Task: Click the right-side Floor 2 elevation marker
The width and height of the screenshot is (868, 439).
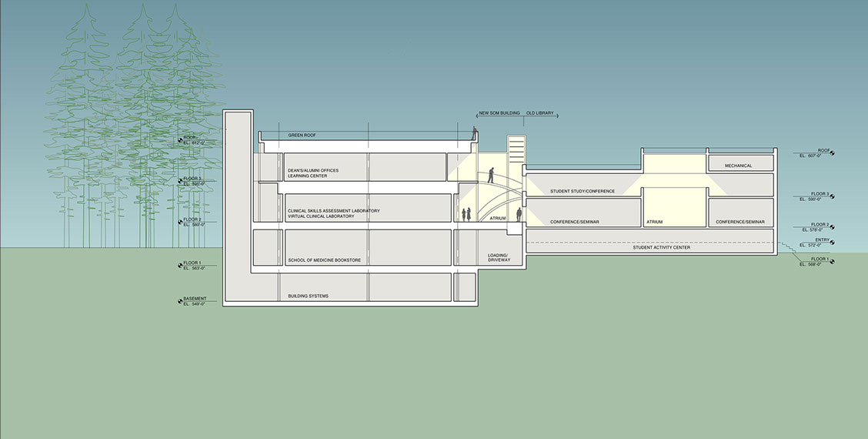Action: [831, 227]
